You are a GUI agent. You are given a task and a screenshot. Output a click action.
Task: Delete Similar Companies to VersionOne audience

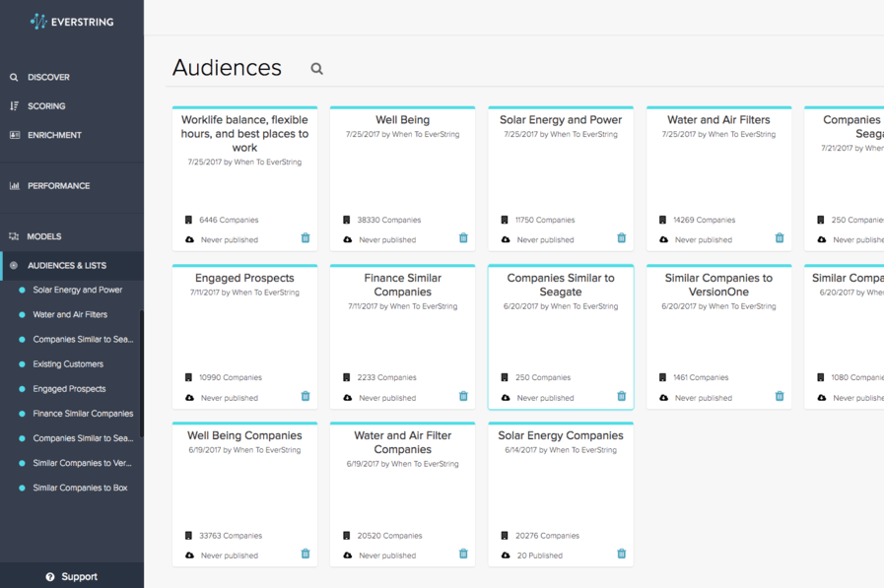point(780,396)
